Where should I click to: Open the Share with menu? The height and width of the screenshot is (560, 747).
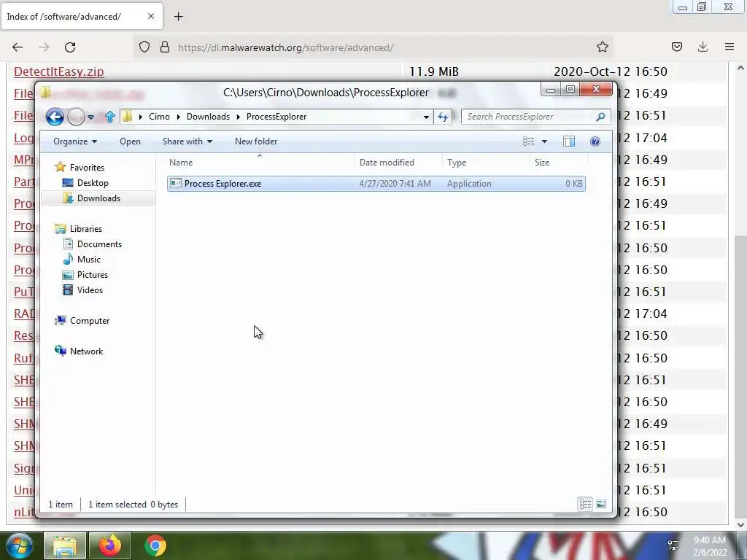tap(187, 141)
